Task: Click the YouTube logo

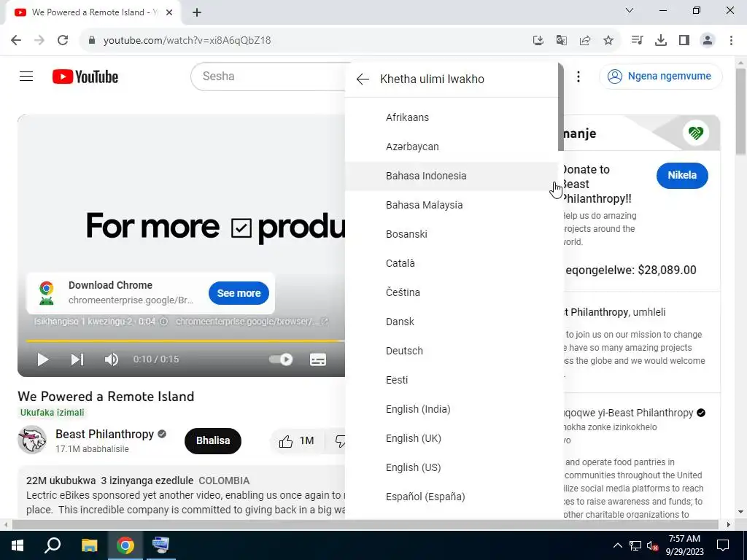Action: point(85,77)
